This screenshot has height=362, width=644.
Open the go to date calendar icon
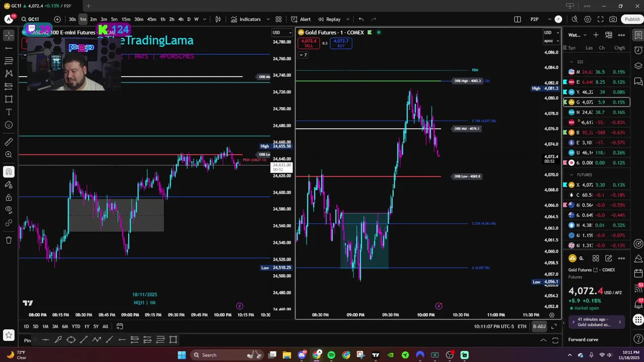[120, 326]
